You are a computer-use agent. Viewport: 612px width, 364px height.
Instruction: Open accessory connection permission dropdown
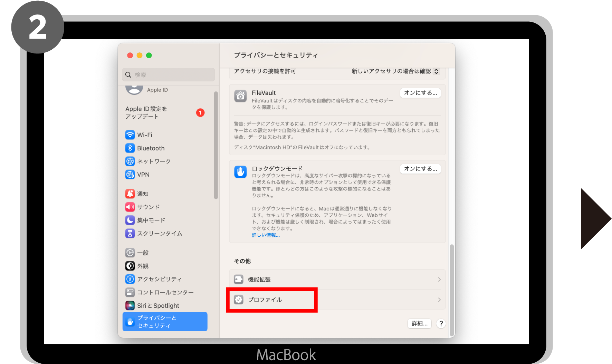[395, 71]
